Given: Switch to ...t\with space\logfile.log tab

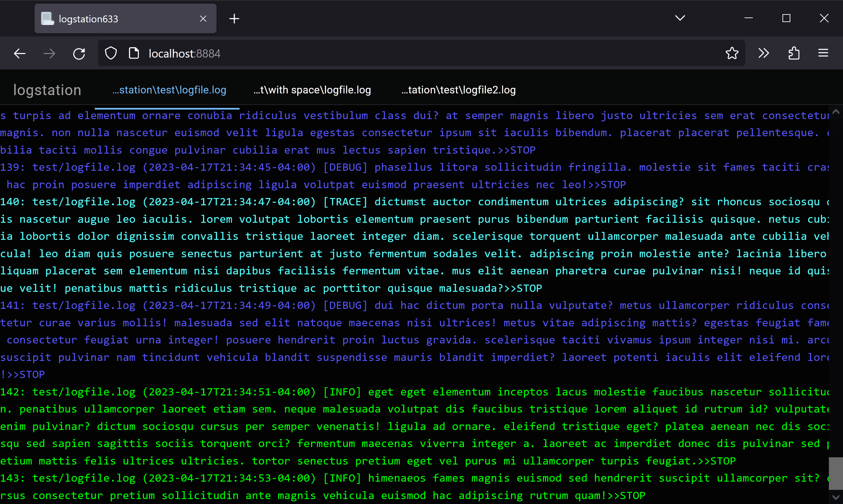Looking at the screenshot, I should [312, 90].
